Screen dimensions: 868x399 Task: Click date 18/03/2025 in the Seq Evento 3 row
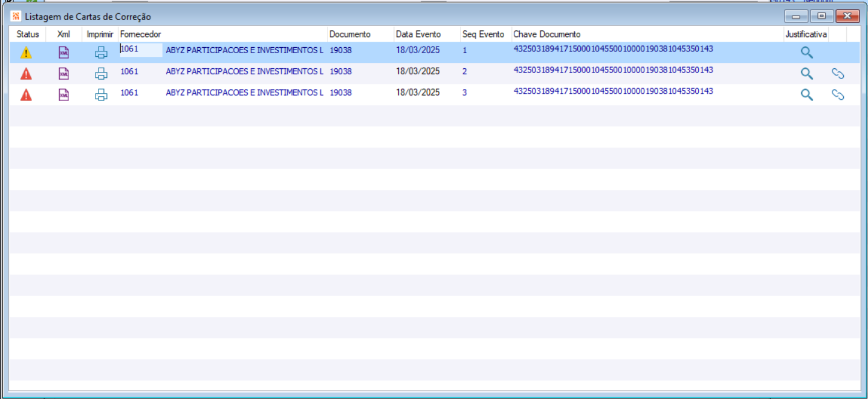coord(418,92)
